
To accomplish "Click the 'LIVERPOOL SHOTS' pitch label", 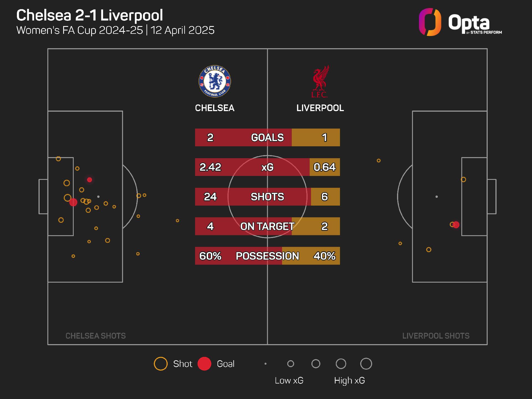I will pyautogui.click(x=436, y=336).
